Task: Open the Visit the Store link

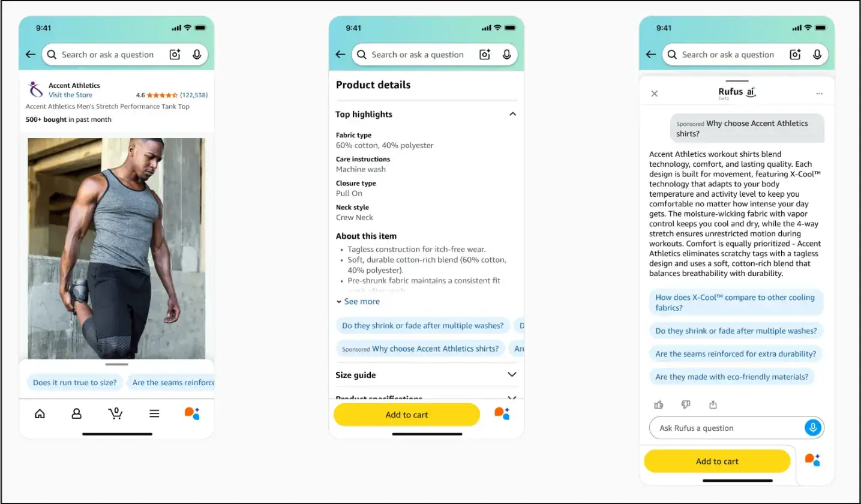Action: click(x=70, y=95)
